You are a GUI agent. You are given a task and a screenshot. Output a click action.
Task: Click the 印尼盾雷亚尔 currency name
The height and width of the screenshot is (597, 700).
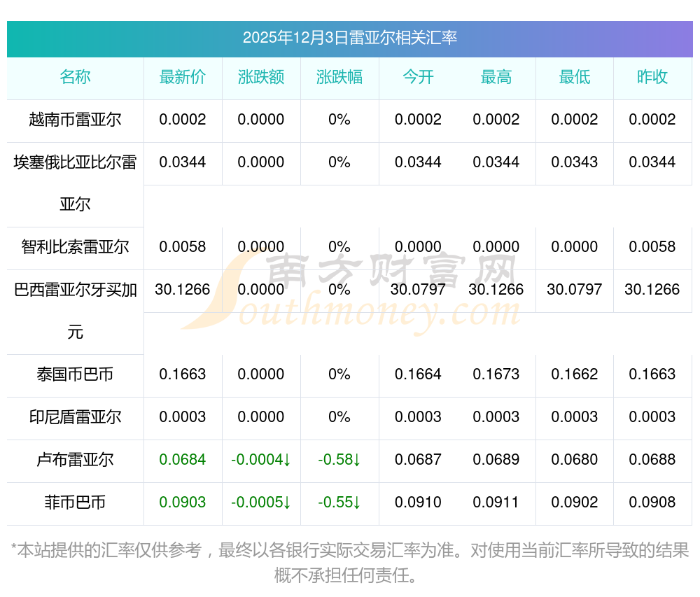[x=75, y=417]
